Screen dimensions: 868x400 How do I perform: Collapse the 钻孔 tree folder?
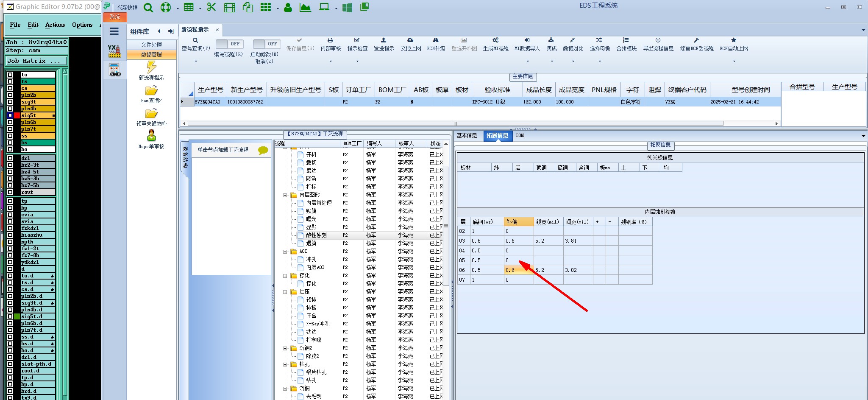click(x=285, y=364)
